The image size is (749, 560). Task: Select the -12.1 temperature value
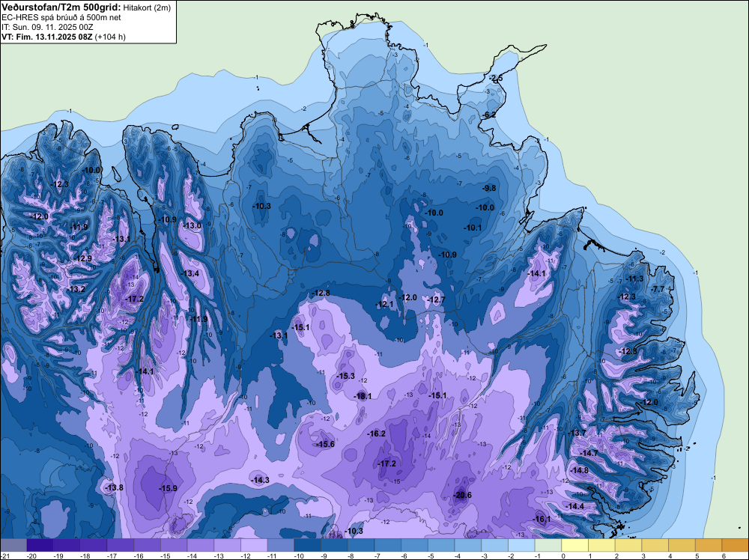(384, 304)
